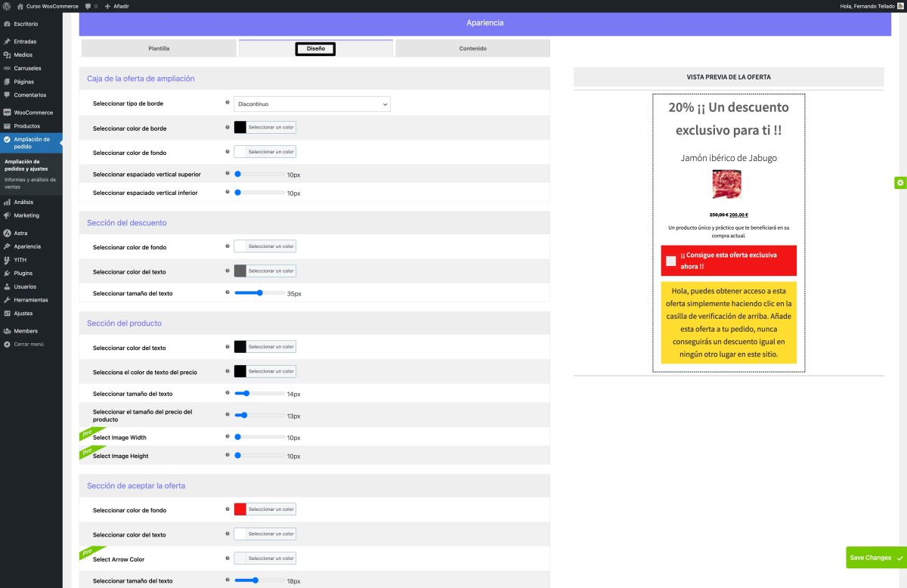Collapse the menu with Cerrar menú
Screen dimensions: 907x588
coord(28,344)
